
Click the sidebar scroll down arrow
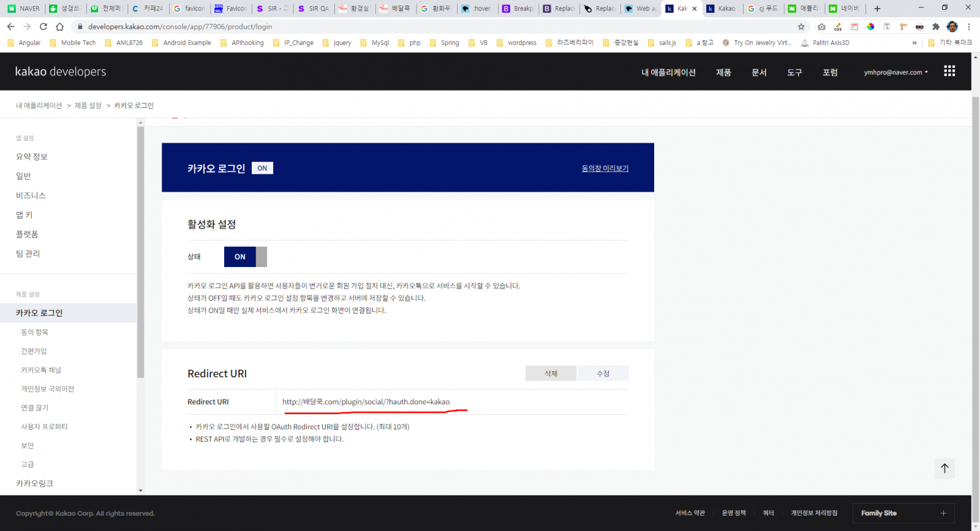pyautogui.click(x=140, y=490)
